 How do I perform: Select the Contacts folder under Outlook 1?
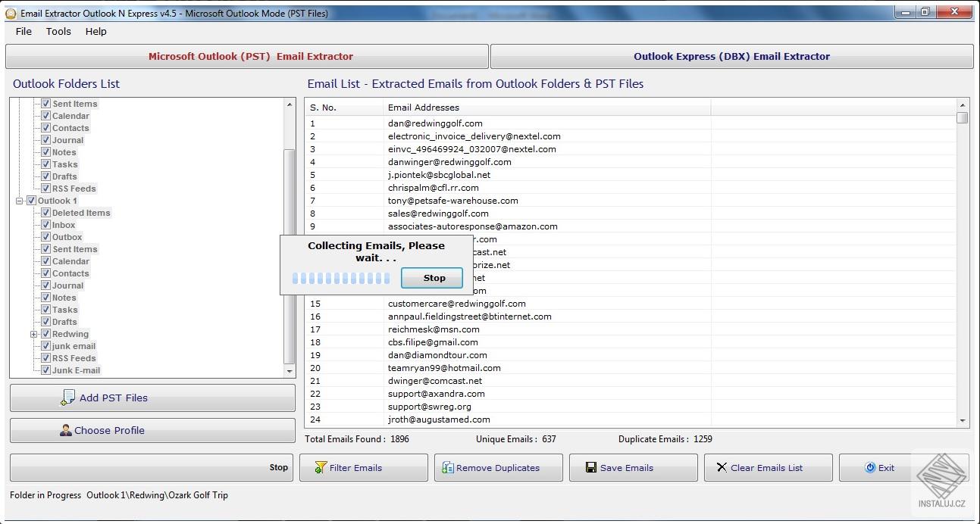coord(70,273)
